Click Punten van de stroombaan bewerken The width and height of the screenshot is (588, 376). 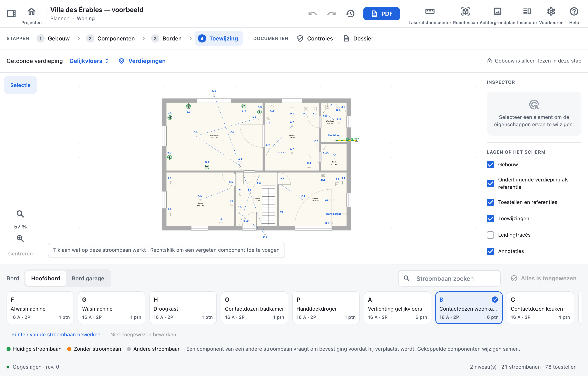[x=56, y=335]
